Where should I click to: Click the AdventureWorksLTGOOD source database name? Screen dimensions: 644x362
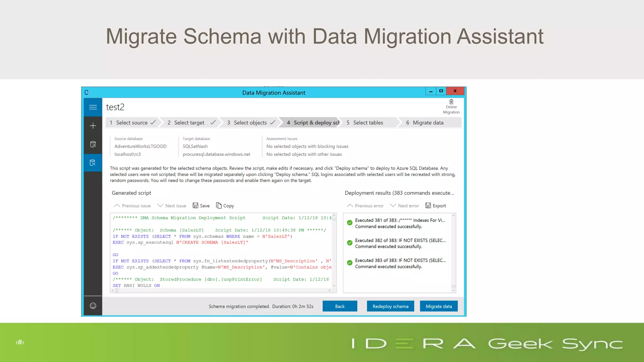(x=140, y=146)
